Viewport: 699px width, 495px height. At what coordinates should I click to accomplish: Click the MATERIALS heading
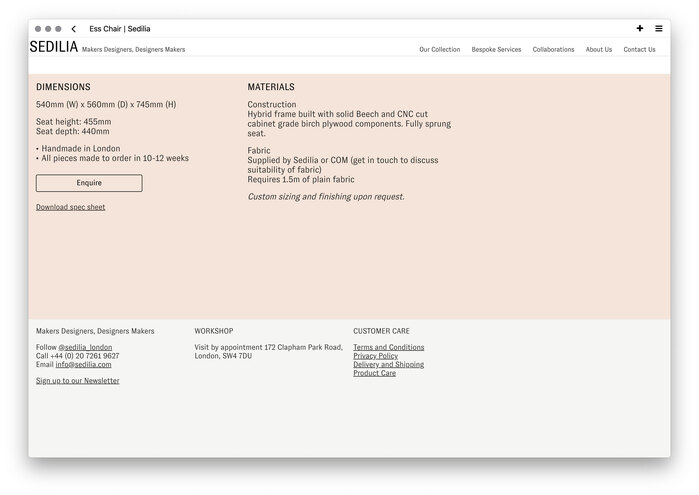coord(271,87)
